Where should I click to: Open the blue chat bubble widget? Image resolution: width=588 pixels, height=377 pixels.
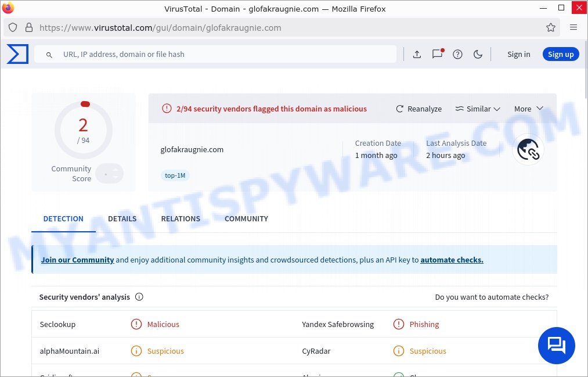tap(557, 346)
